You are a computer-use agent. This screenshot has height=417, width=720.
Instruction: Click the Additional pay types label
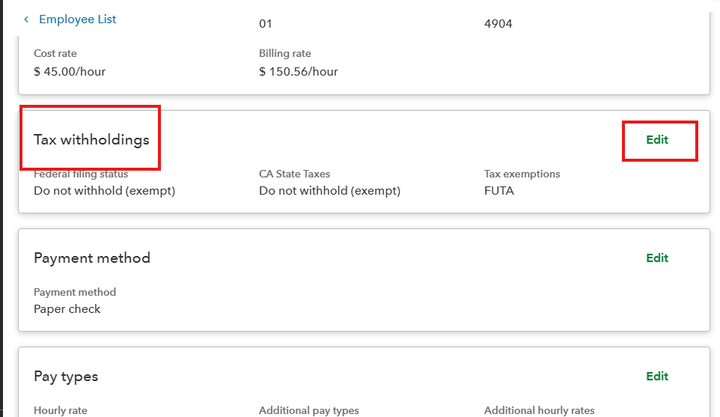(308, 410)
